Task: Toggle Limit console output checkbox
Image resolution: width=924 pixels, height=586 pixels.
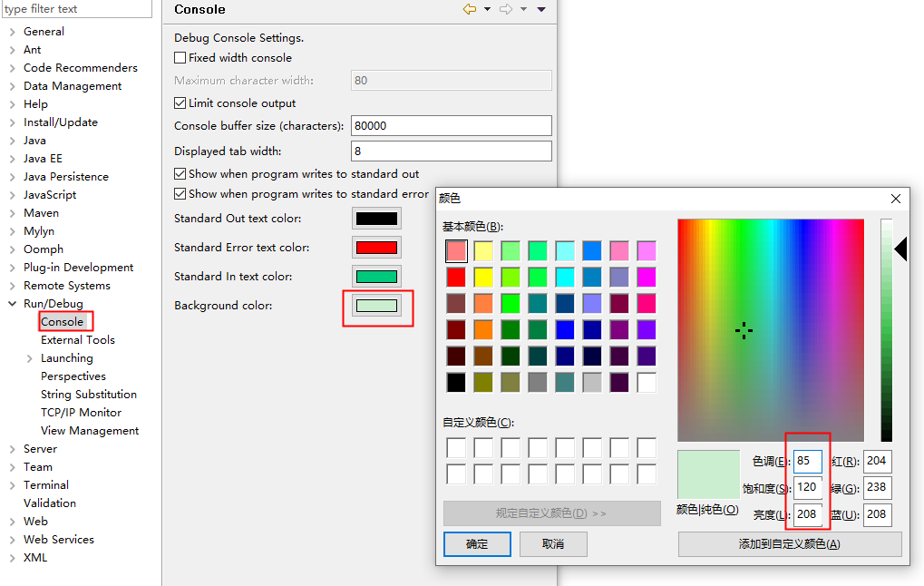Action: 180,103
